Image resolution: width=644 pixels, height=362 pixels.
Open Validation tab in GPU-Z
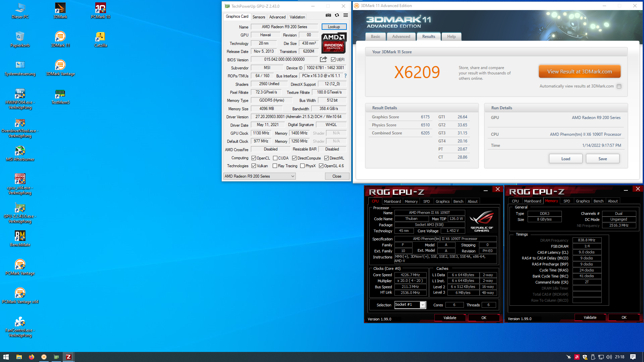point(297,17)
